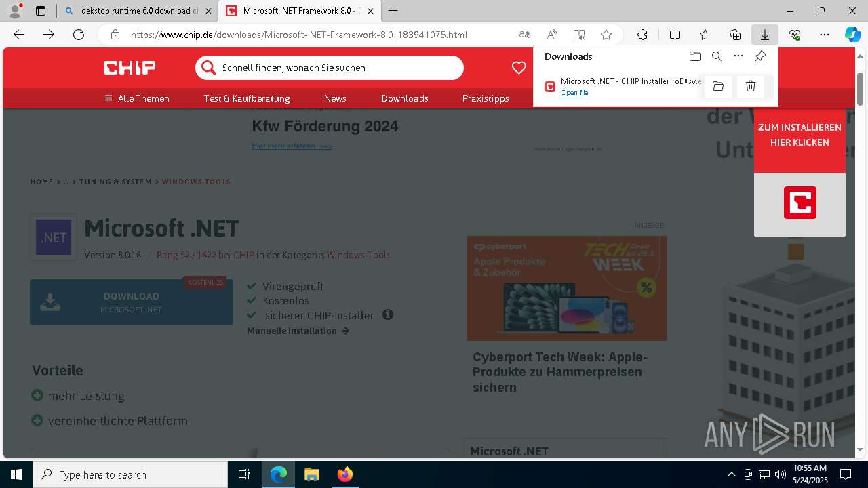Open Task View on taskbar
This screenshot has width=868, height=488.
(x=244, y=474)
